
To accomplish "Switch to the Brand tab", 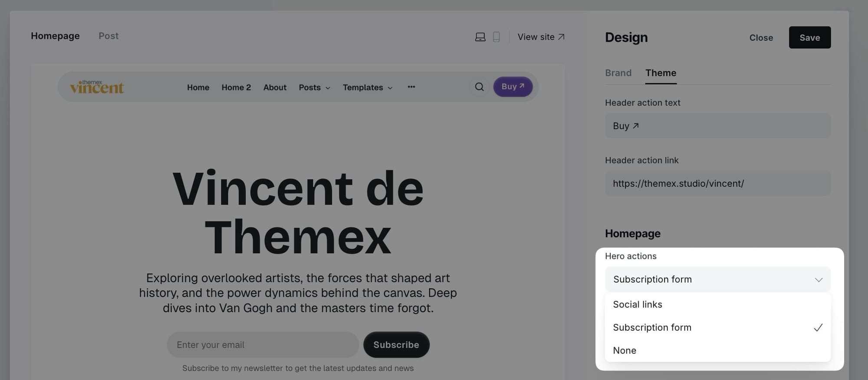I will (618, 73).
